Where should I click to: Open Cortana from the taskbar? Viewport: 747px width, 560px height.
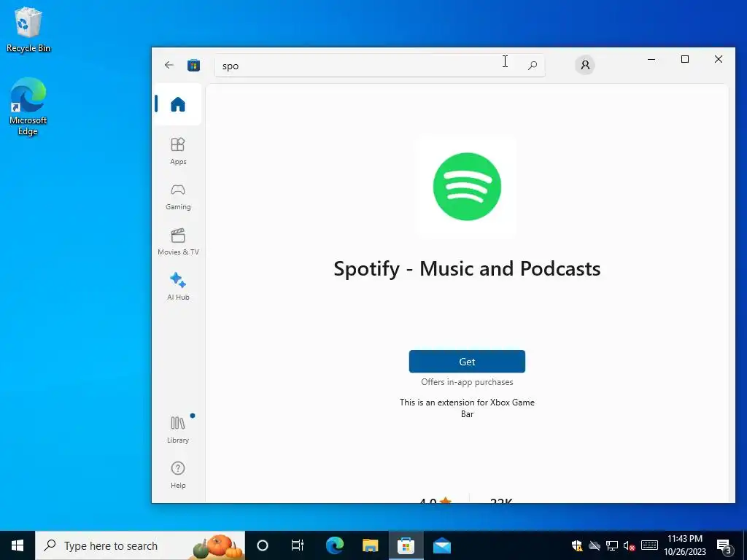263,545
